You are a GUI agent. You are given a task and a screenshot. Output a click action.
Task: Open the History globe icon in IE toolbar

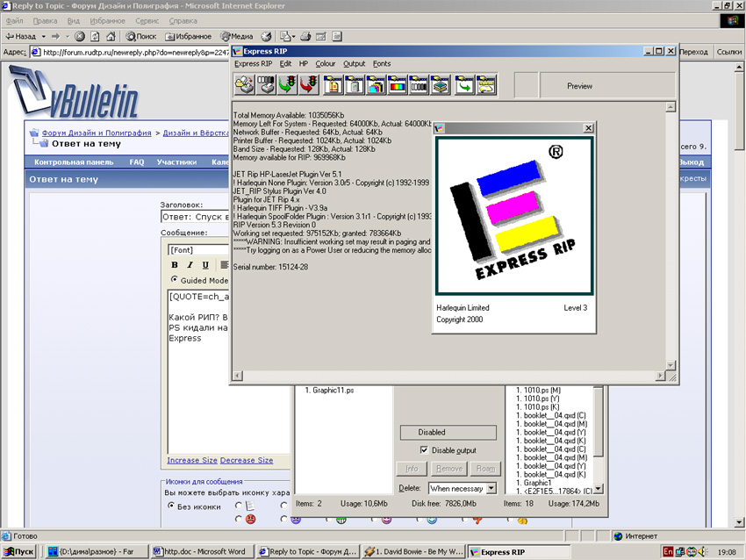[267, 36]
